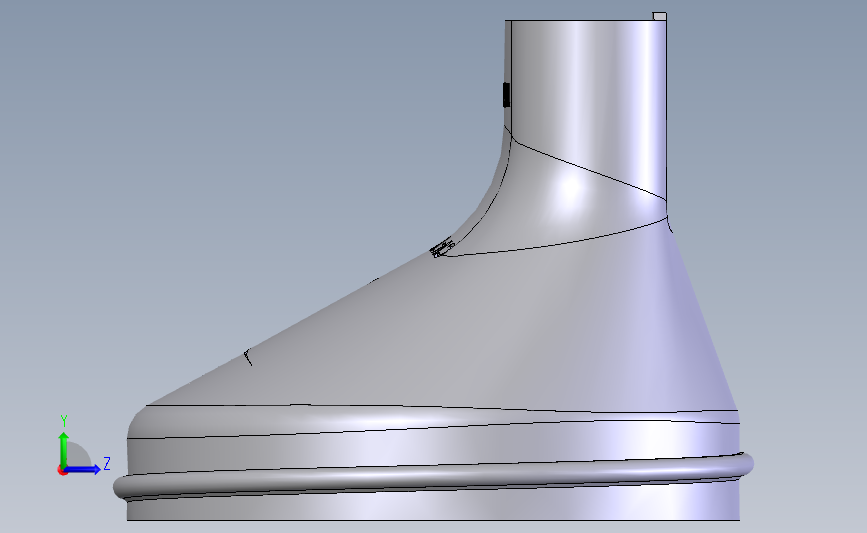The height and width of the screenshot is (533, 867).
Task: Select the bottom cylindrical band below the bead
Action: coord(434,504)
